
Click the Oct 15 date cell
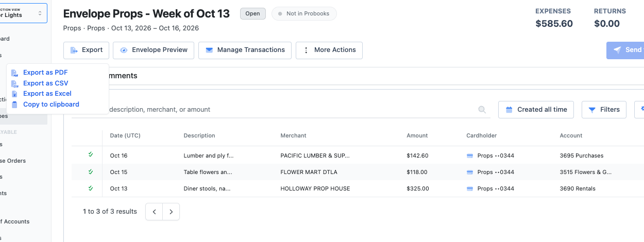[118, 172]
